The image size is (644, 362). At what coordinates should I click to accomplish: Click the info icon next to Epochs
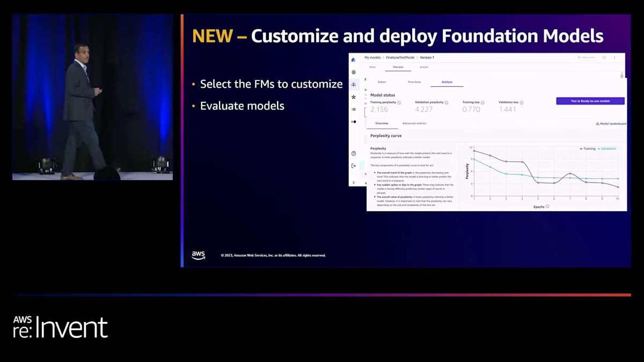(x=547, y=206)
